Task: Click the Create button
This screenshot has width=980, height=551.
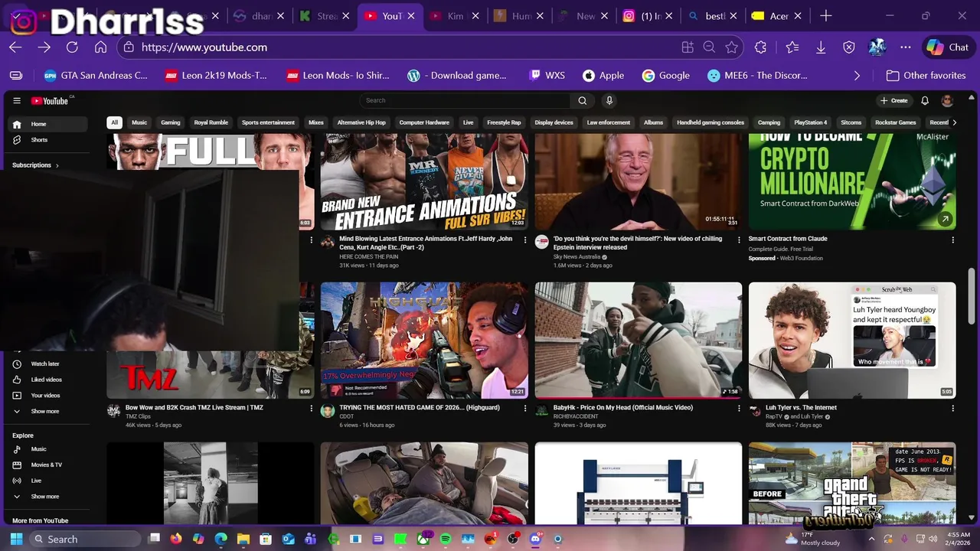Action: (893, 100)
